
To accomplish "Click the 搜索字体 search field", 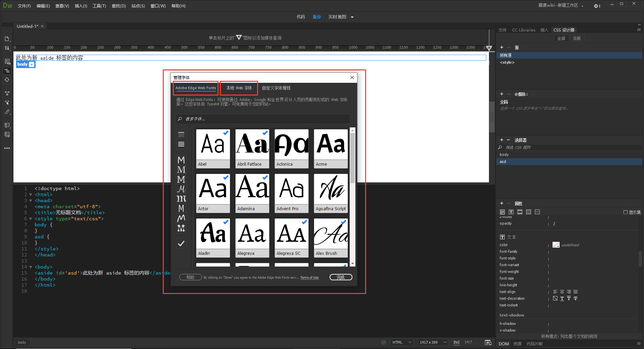I will click(x=263, y=119).
